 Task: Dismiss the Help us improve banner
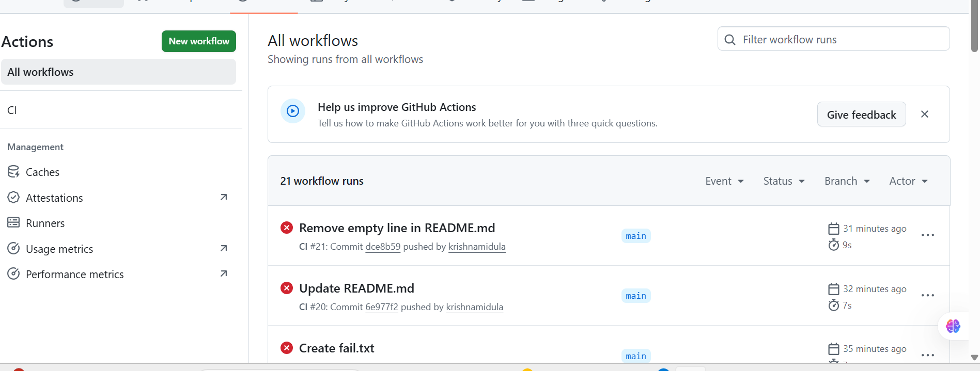coord(925,114)
